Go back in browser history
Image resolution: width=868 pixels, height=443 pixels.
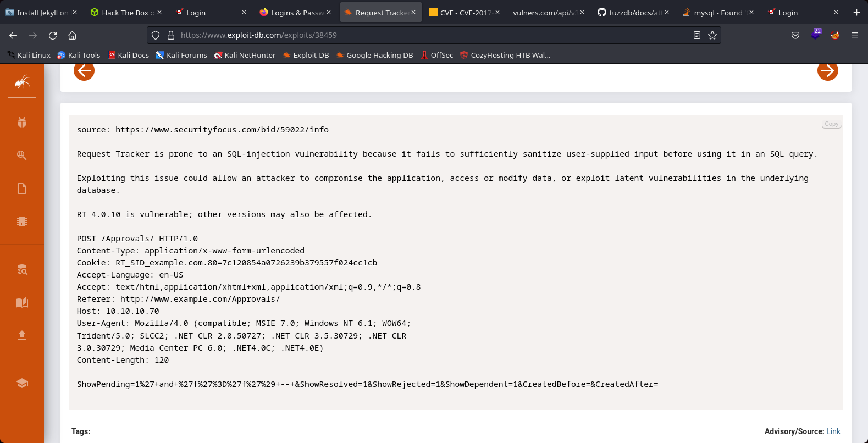click(13, 35)
